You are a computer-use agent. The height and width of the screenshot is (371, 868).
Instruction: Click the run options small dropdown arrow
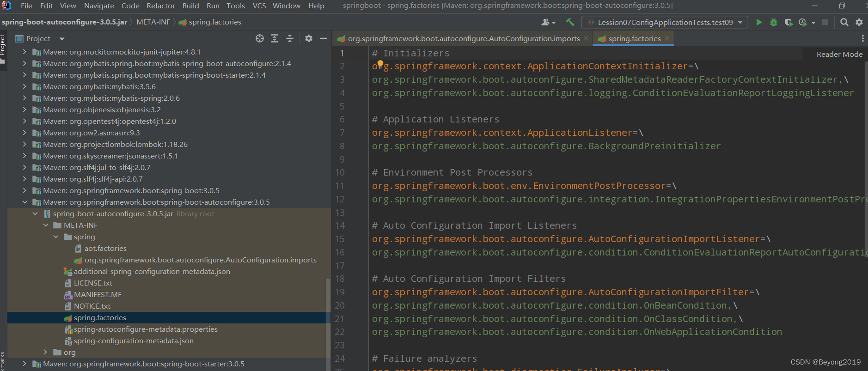(x=813, y=22)
